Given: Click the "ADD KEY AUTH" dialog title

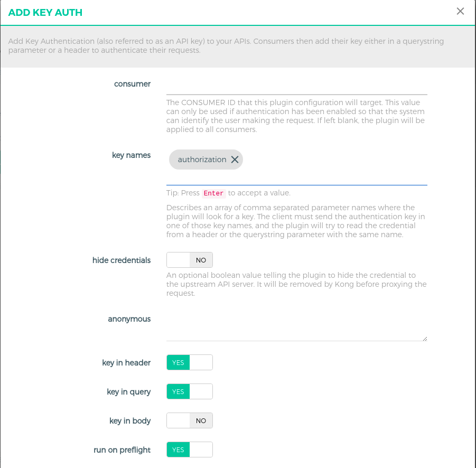Looking at the screenshot, I should coord(45,12).
